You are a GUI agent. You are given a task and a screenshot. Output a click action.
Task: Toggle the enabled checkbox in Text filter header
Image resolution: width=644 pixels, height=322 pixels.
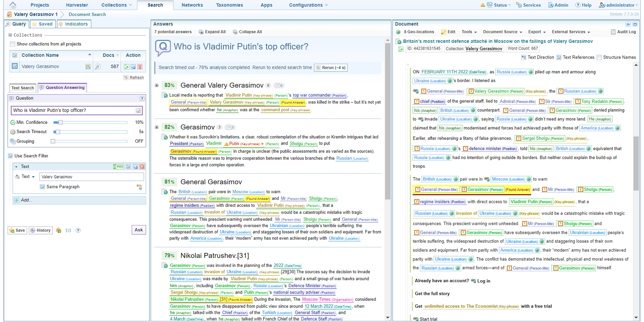tap(128, 167)
